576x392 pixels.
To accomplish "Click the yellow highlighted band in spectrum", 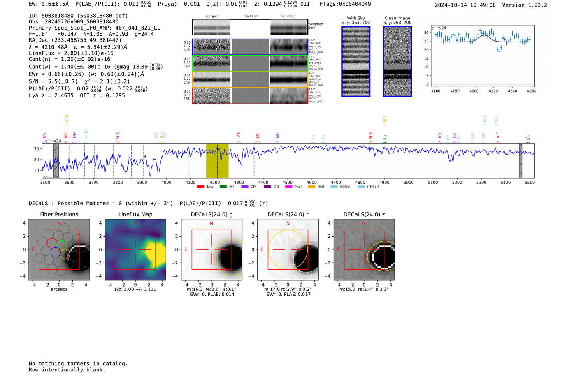I will coord(217,160).
